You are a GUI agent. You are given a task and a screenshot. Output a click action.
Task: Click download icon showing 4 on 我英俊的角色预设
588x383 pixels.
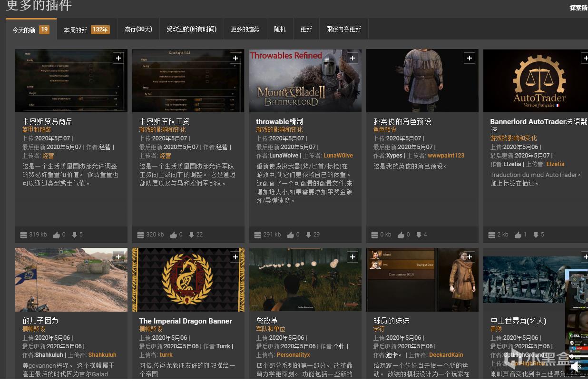pyautogui.click(x=419, y=235)
